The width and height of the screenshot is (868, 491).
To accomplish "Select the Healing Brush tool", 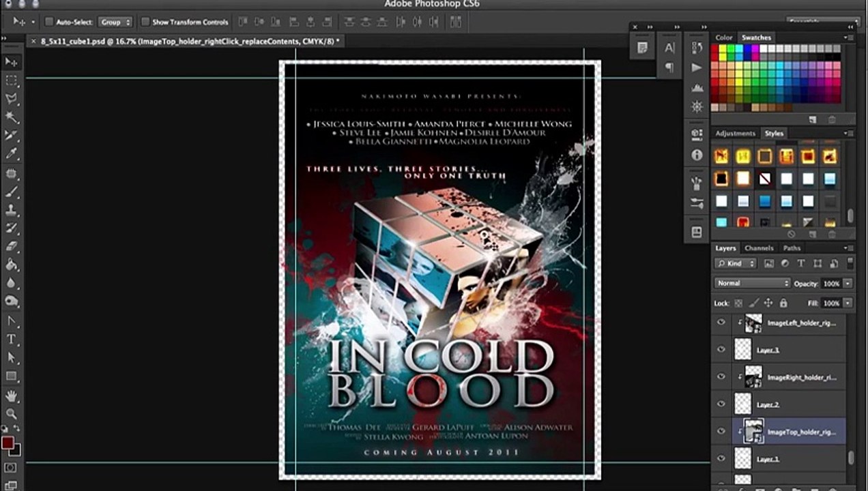I will 12,174.
